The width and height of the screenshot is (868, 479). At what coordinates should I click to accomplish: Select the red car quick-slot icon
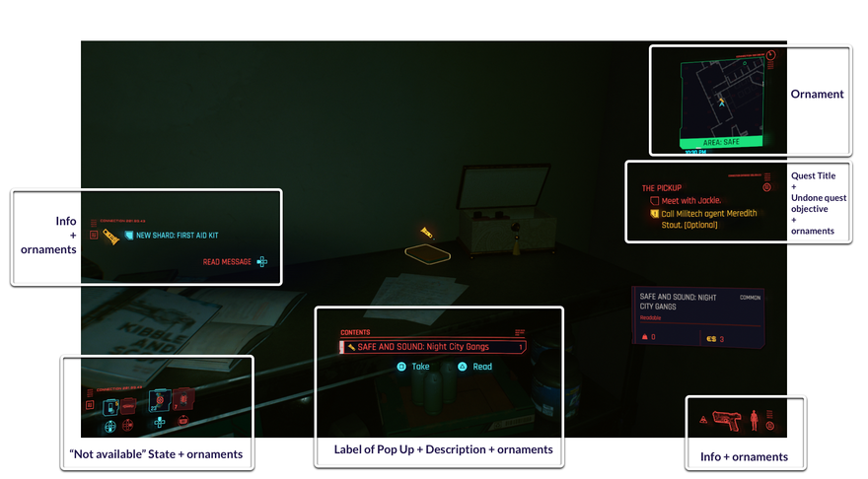pos(128,405)
